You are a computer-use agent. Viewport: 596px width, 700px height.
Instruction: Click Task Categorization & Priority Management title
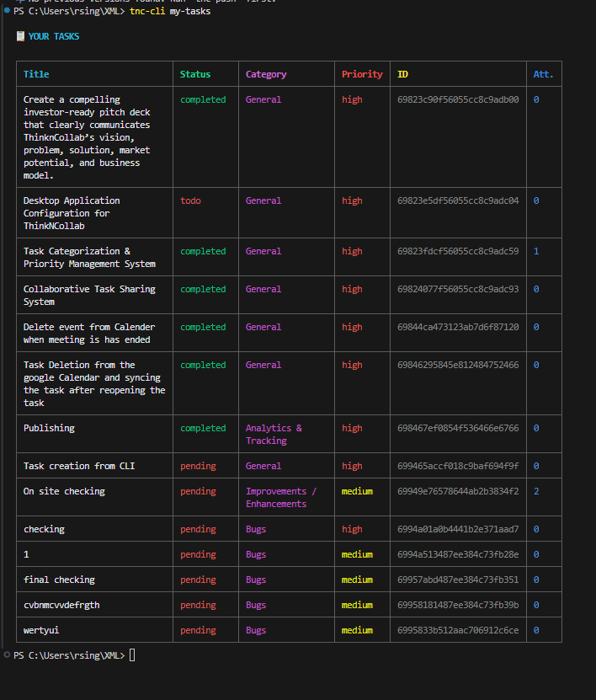(89, 258)
